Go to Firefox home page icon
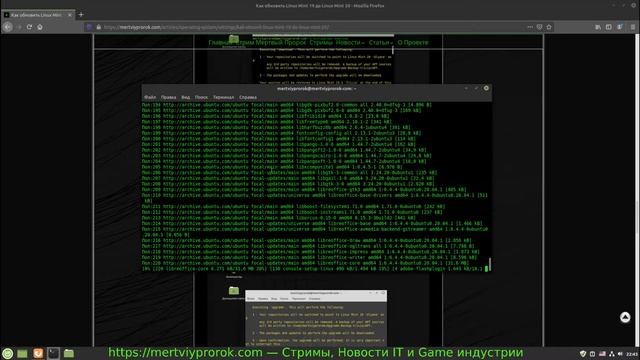640x360 pixels. 40,27
